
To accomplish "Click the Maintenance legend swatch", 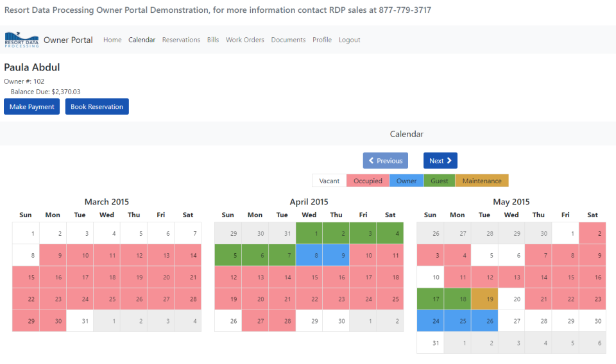I will [482, 181].
